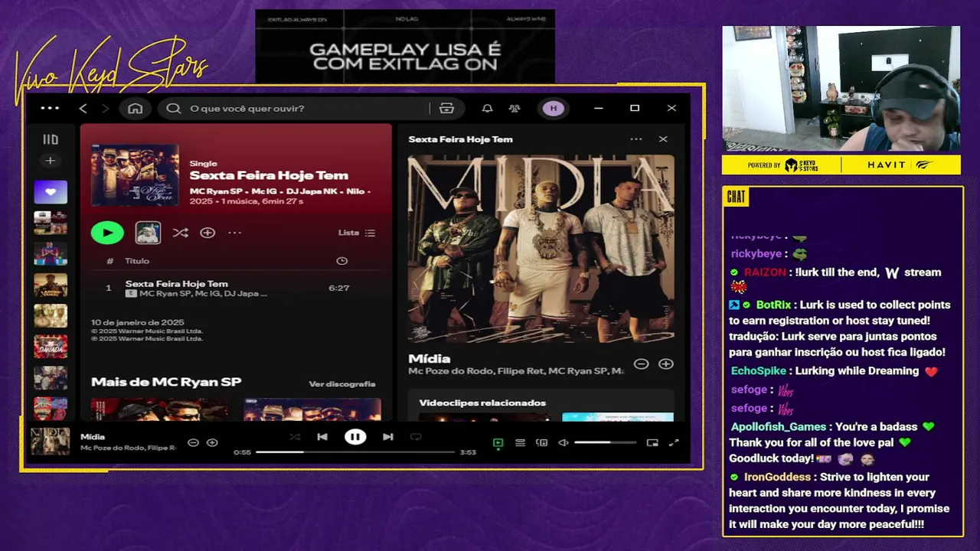The width and height of the screenshot is (980, 551).
Task: Click Ver discografia link
Action: pyautogui.click(x=342, y=383)
